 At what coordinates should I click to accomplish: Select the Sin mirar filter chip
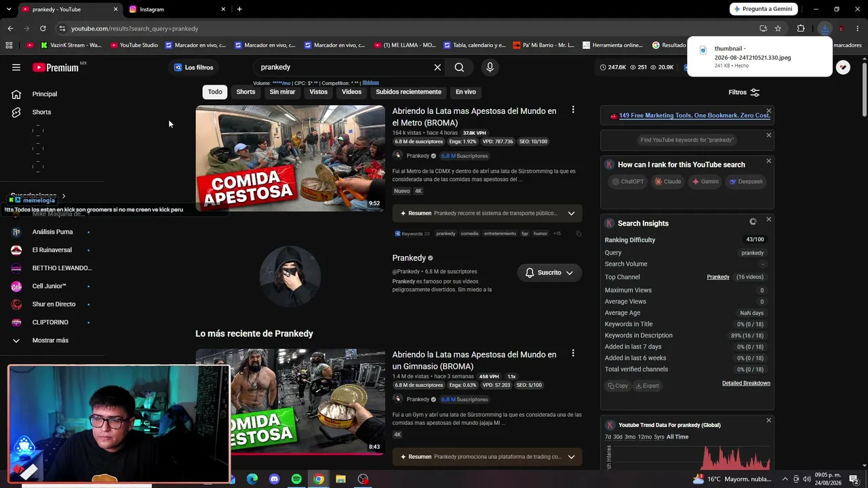282,92
